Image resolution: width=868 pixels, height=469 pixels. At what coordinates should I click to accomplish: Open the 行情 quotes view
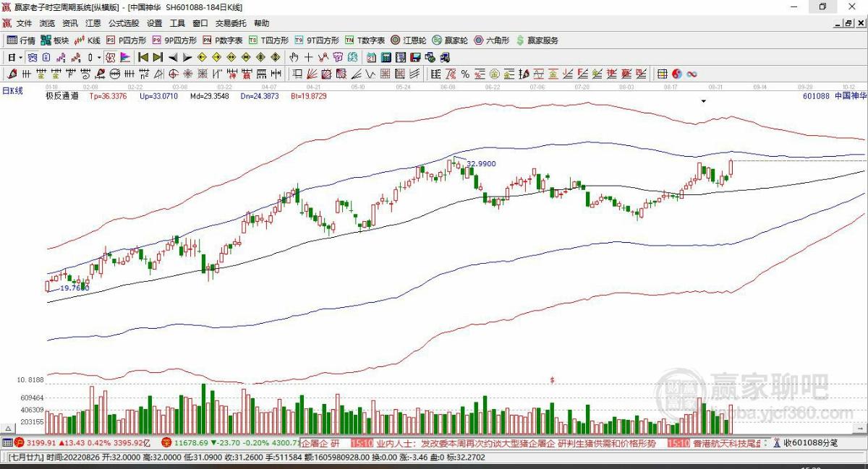21,40
